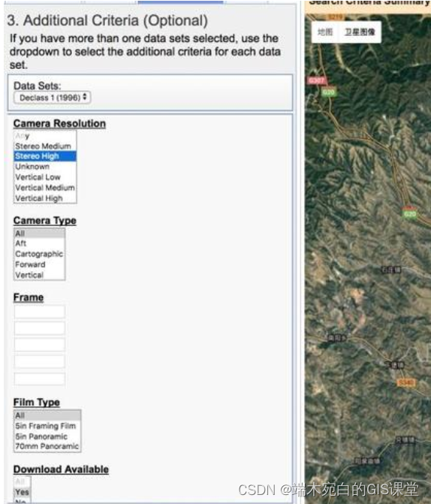This screenshot has height=504, width=431.
Task: Open the Film Type help link
Action: click(x=37, y=402)
